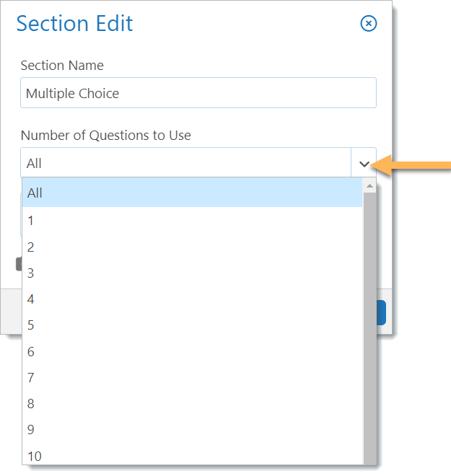Choose 1 question from the dropdown list

(192, 221)
